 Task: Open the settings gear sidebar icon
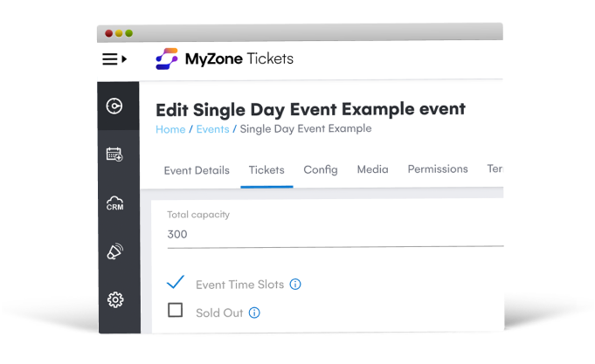(115, 300)
